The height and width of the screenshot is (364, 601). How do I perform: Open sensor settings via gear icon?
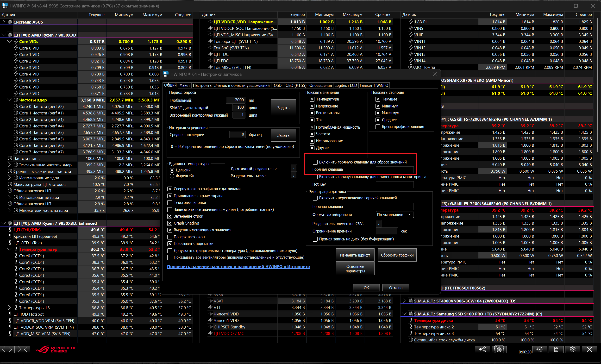click(x=572, y=349)
